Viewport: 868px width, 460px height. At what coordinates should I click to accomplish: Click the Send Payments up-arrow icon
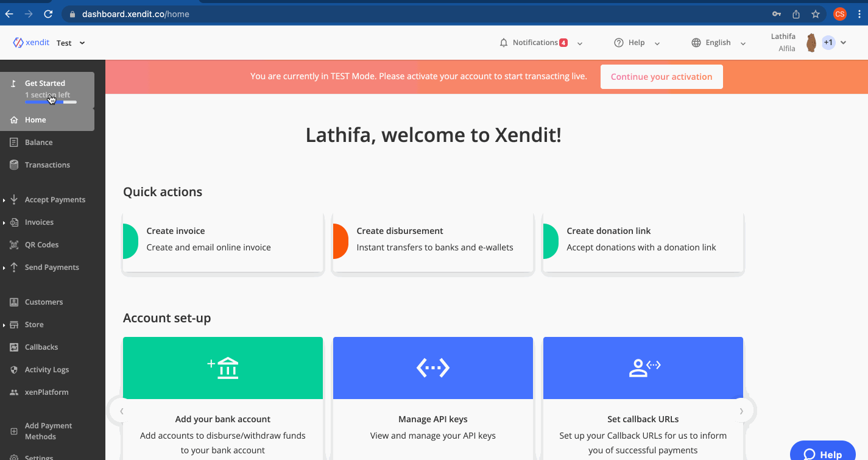[14, 267]
